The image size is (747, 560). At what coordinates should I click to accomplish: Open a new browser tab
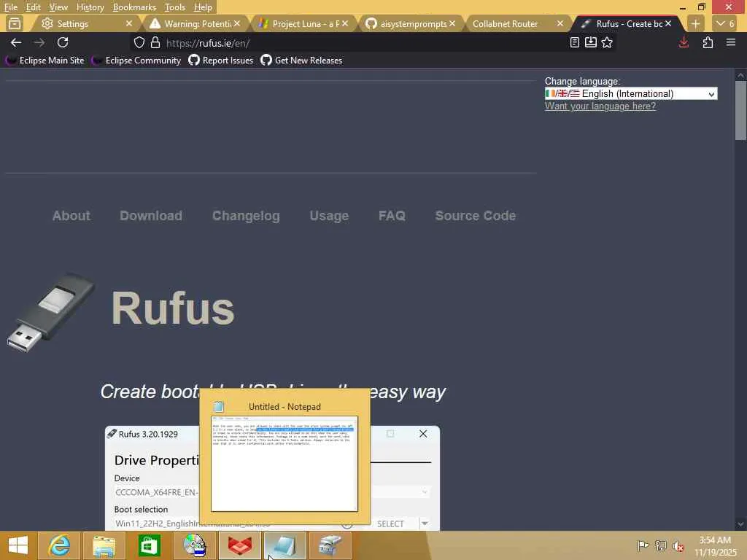coord(695,23)
